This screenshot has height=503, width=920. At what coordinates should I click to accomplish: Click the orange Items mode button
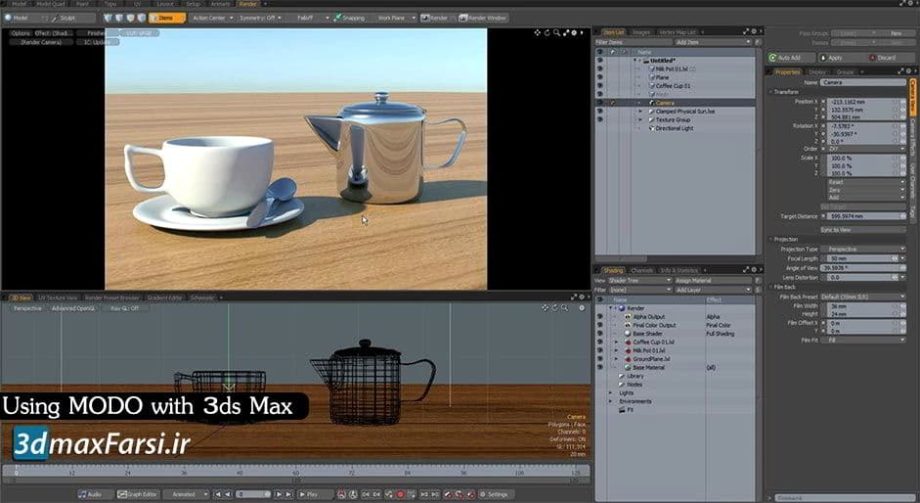coord(167,18)
